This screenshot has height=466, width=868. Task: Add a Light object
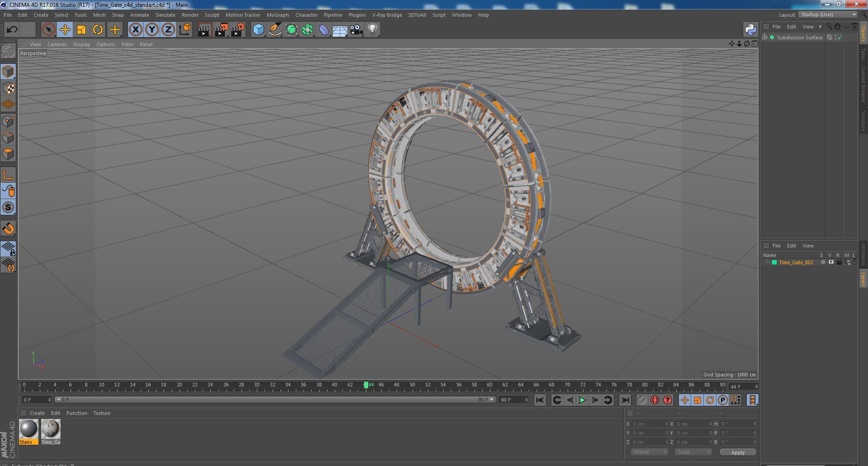pos(372,30)
